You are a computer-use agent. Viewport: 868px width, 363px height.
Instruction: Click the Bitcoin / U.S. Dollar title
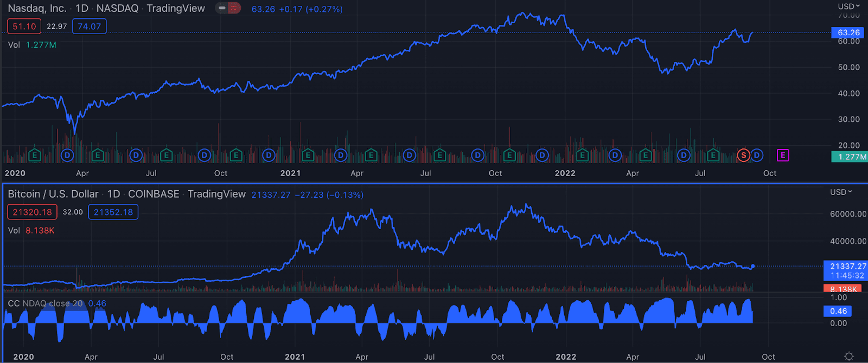tap(53, 194)
